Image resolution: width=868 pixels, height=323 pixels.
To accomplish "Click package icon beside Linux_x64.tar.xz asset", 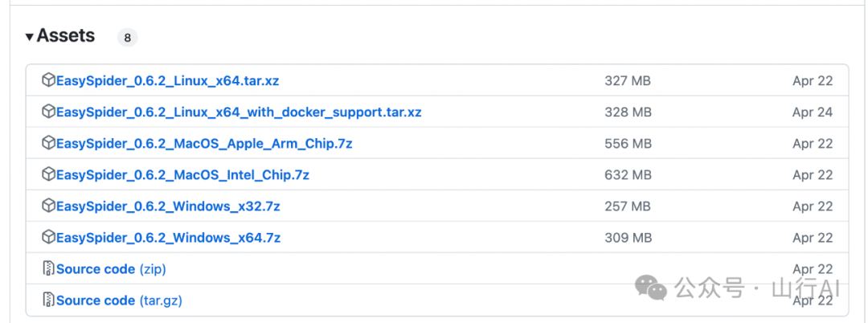I will [x=48, y=80].
